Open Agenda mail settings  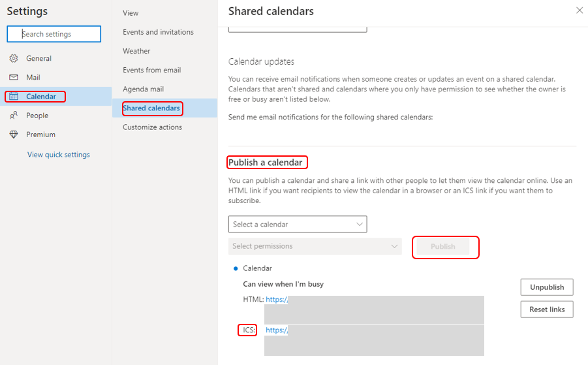click(143, 89)
